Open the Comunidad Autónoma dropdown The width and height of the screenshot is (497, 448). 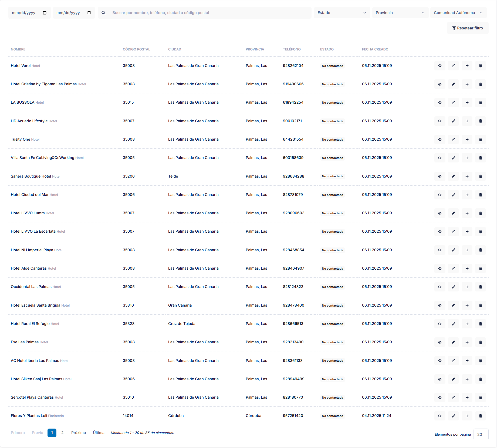pyautogui.click(x=458, y=13)
